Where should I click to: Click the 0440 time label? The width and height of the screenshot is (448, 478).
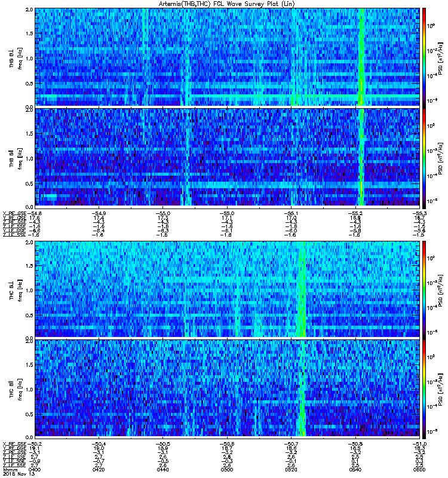point(162,470)
